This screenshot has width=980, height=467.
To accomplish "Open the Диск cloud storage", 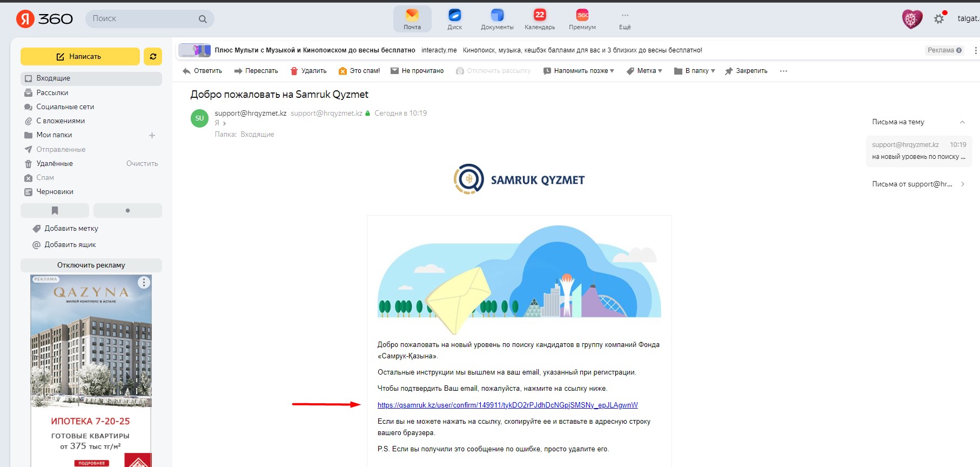I will tap(455, 19).
